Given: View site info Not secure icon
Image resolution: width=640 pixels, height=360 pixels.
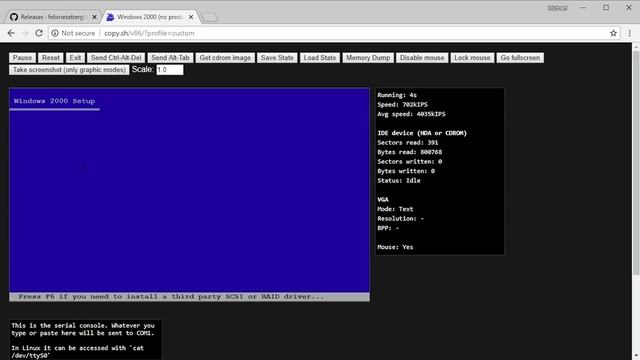Looking at the screenshot, I should (x=55, y=33).
